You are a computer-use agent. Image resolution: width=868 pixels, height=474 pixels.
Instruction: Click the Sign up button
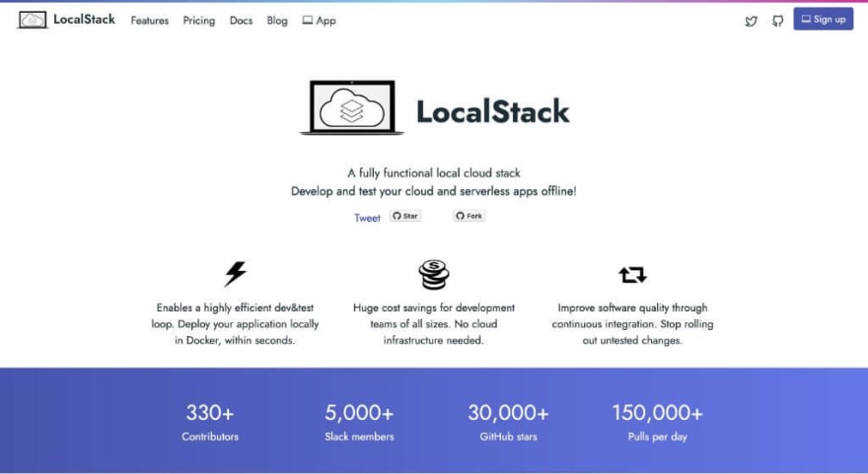click(x=824, y=19)
